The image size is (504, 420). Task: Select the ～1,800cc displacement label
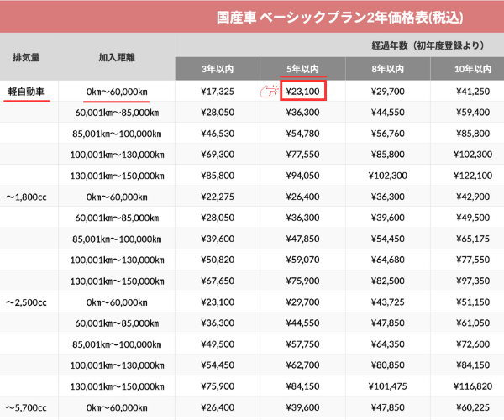(27, 197)
